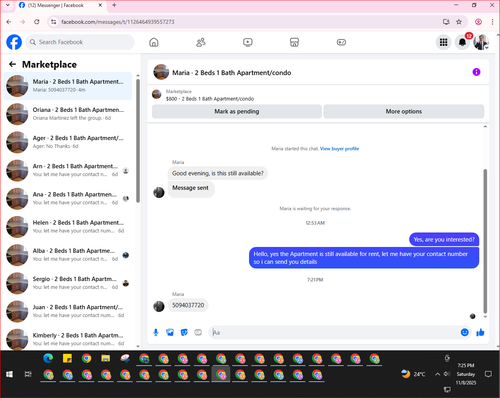Attach a photo using the image icon
The height and width of the screenshot is (398, 500).
coord(170,332)
